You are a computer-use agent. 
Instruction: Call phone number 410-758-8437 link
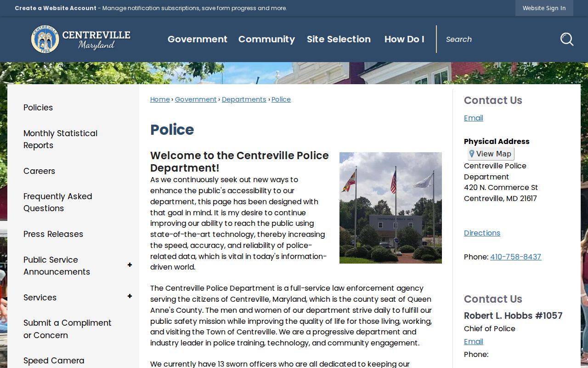click(515, 257)
